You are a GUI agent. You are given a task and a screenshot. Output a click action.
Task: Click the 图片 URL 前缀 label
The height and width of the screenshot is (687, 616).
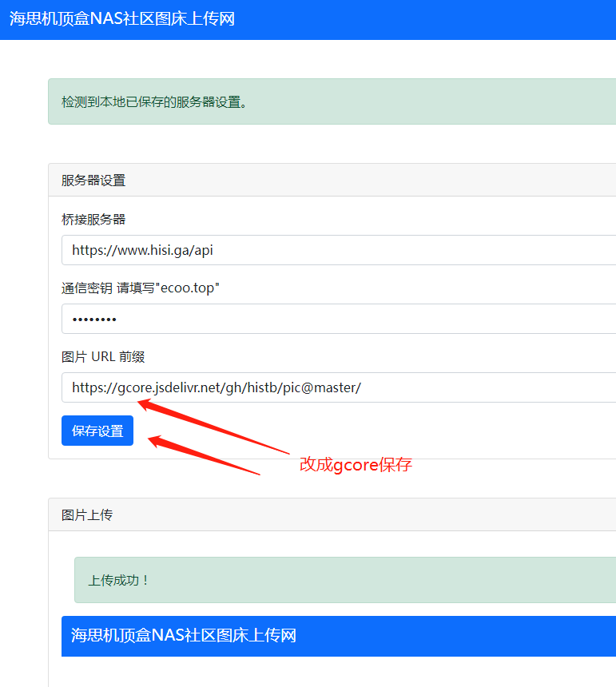click(x=103, y=356)
